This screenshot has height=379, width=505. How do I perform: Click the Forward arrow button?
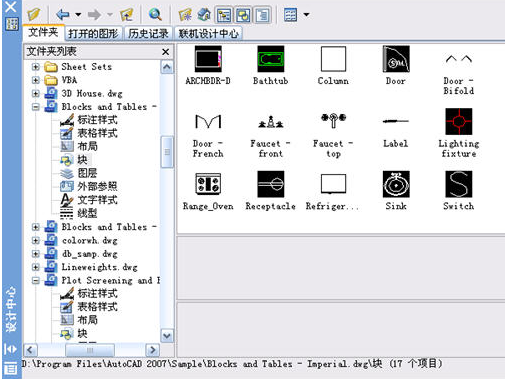(x=94, y=14)
